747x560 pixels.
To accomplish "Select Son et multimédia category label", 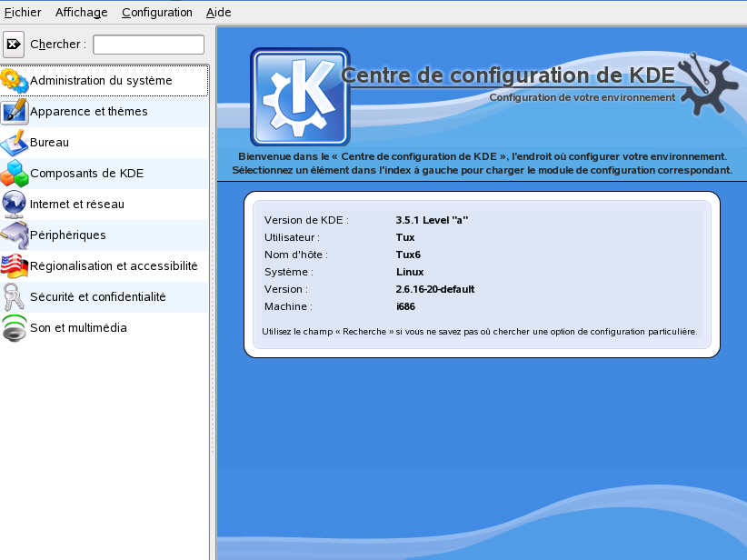I will pyautogui.click(x=78, y=328).
